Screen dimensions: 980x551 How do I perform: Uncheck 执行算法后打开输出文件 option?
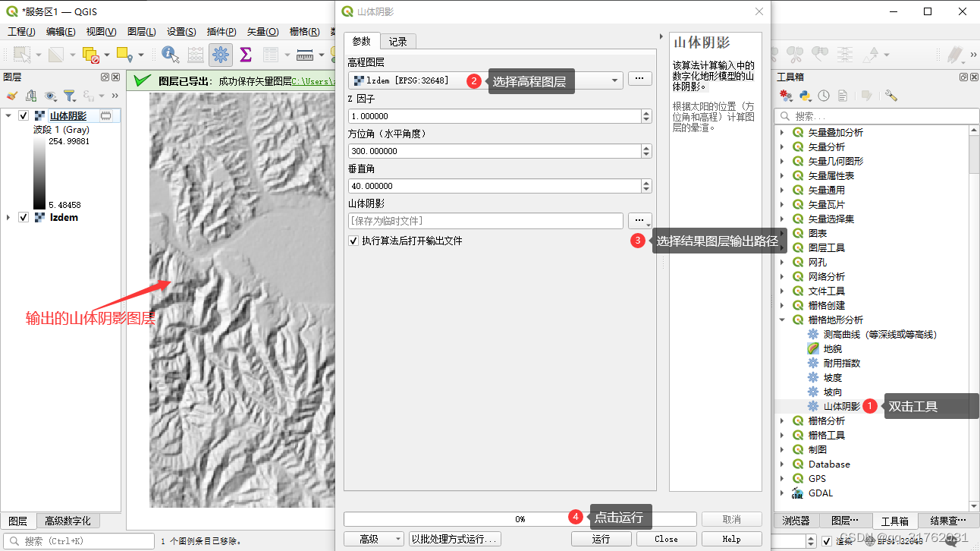pos(353,241)
